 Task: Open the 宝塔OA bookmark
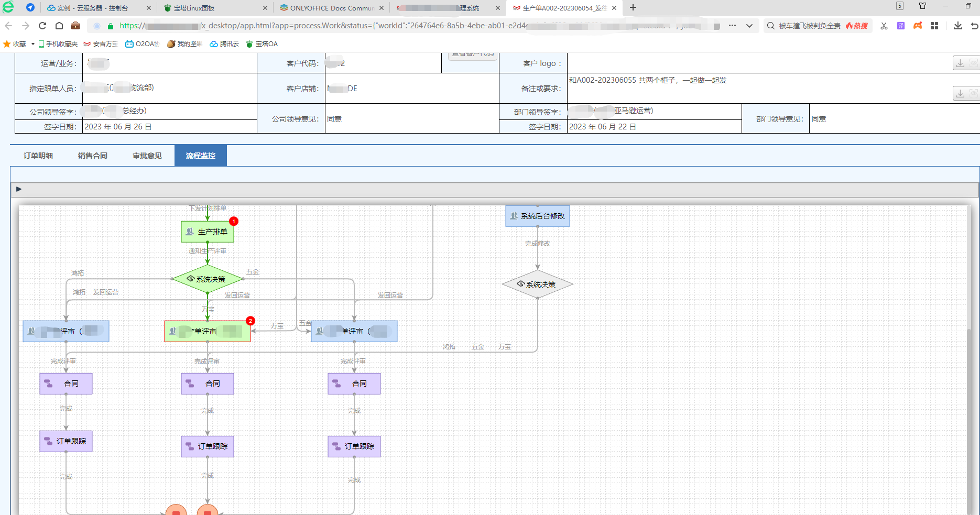coord(262,44)
